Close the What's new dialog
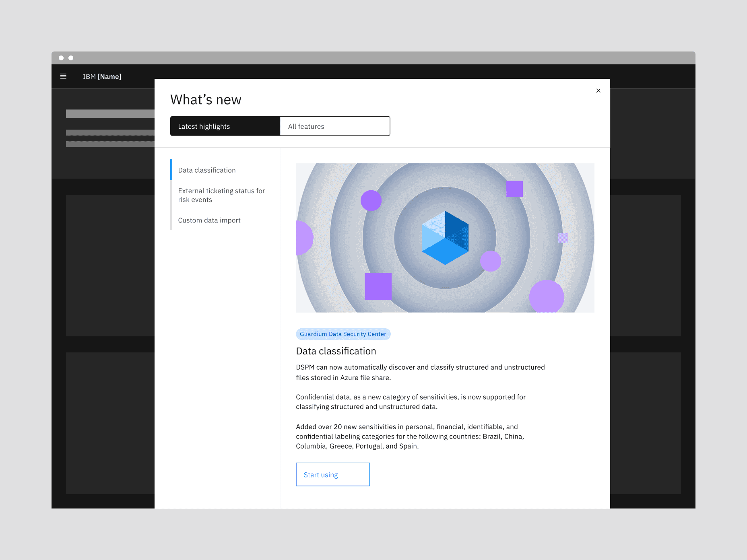This screenshot has height=560, width=747. 598,91
